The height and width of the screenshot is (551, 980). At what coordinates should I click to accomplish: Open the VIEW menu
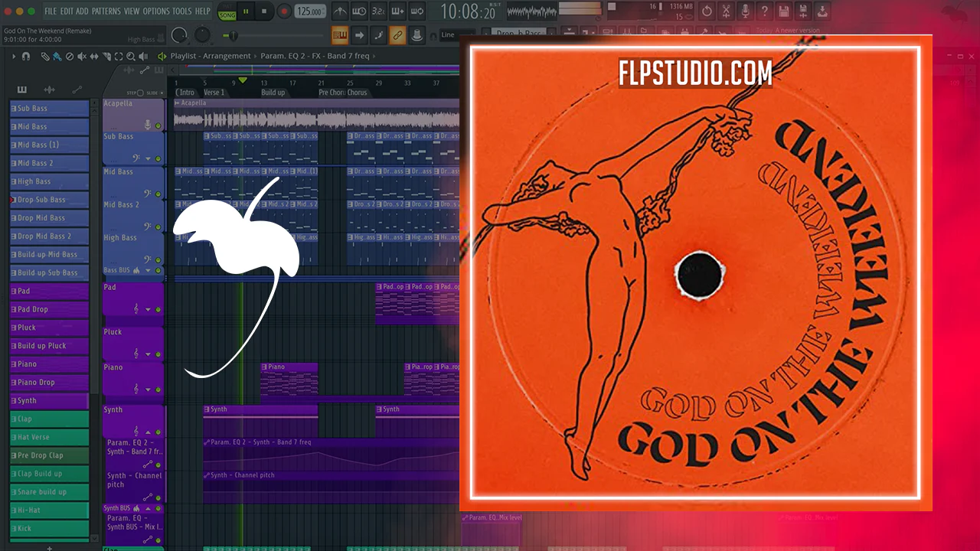[x=132, y=11]
